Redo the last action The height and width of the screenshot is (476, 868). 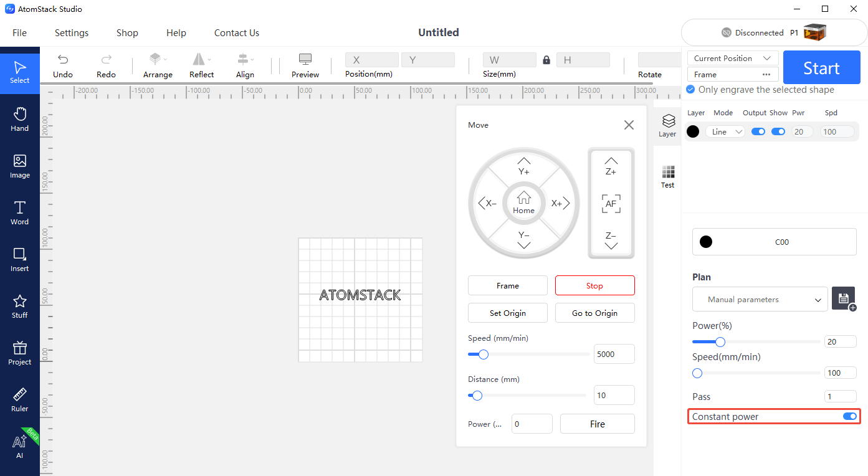coord(106,65)
